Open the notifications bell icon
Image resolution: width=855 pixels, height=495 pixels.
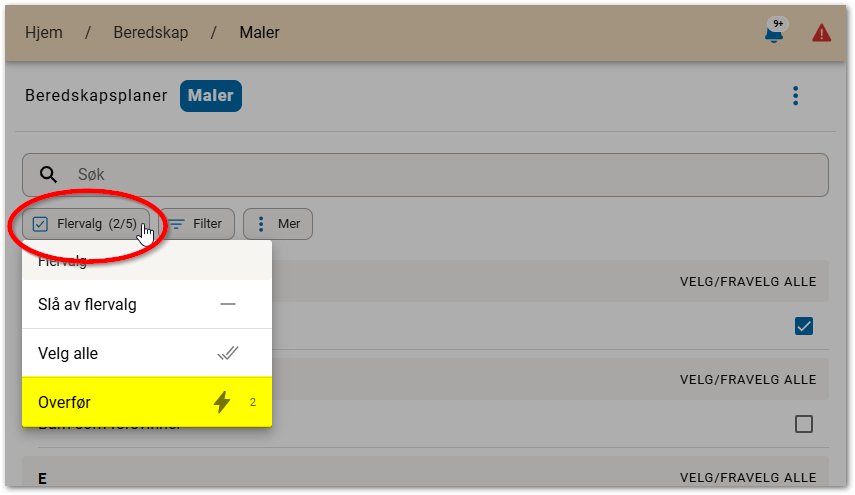click(773, 33)
